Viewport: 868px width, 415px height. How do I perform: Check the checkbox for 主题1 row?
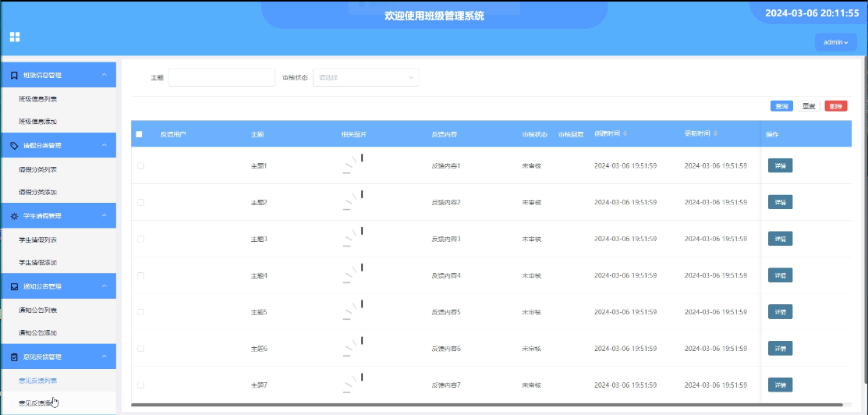140,165
